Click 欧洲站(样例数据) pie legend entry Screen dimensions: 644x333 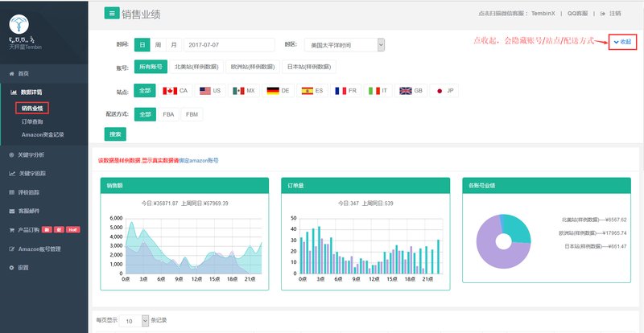point(592,232)
